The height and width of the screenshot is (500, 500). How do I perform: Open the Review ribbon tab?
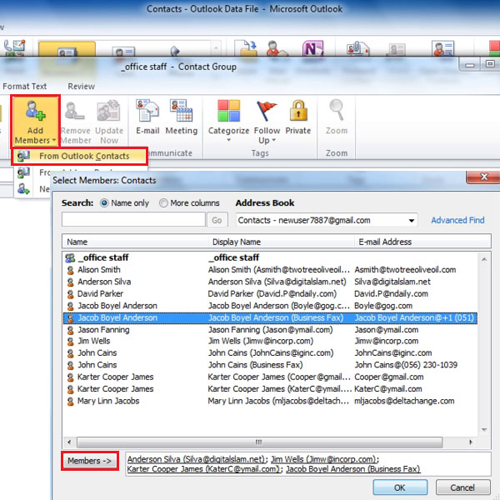tap(81, 86)
